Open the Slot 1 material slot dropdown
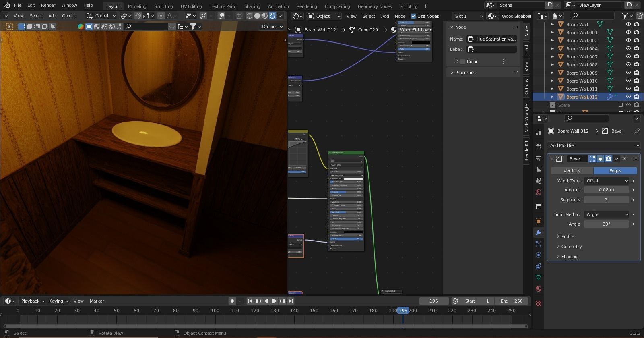644x338 pixels. [468, 16]
